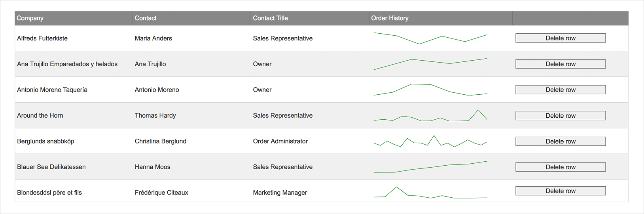Image resolution: width=644 pixels, height=214 pixels.
Task: Delete the Blondesddsl père et fils row
Action: [560, 191]
